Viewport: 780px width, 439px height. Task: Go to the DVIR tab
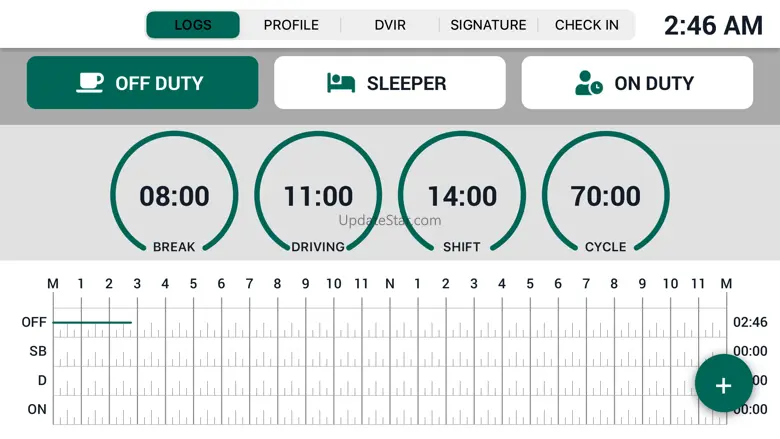(390, 25)
